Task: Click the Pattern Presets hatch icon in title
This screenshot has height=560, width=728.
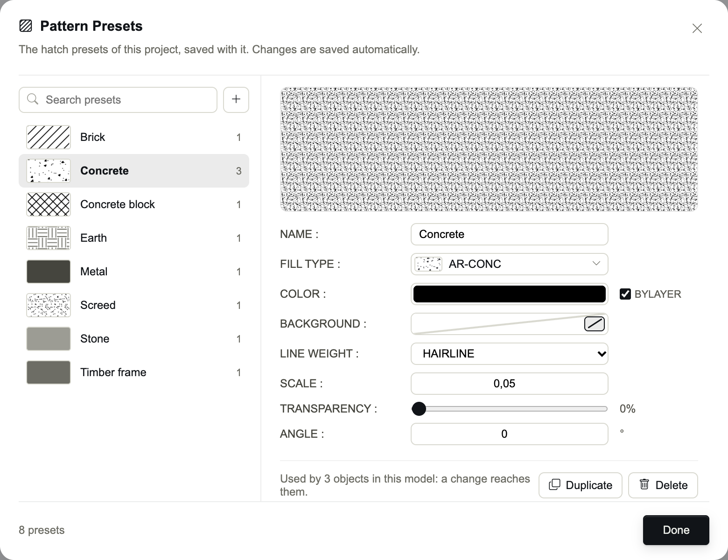Action: (x=26, y=26)
